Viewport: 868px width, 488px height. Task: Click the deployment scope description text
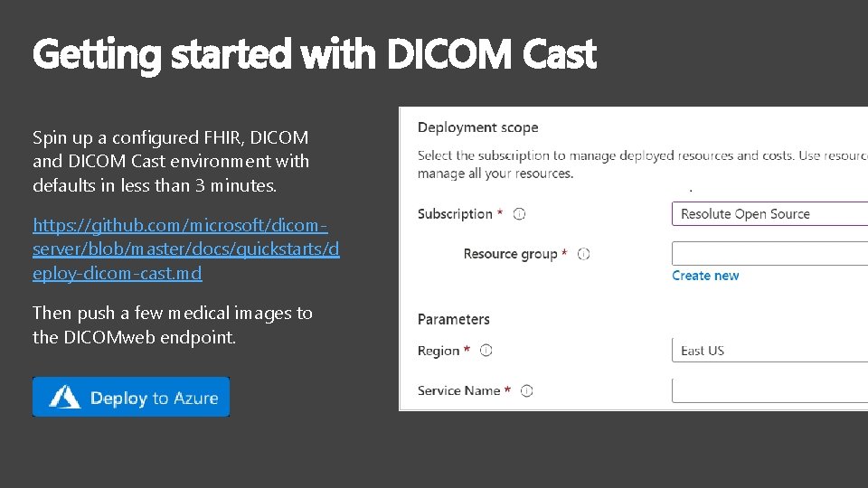pyautogui.click(x=642, y=164)
